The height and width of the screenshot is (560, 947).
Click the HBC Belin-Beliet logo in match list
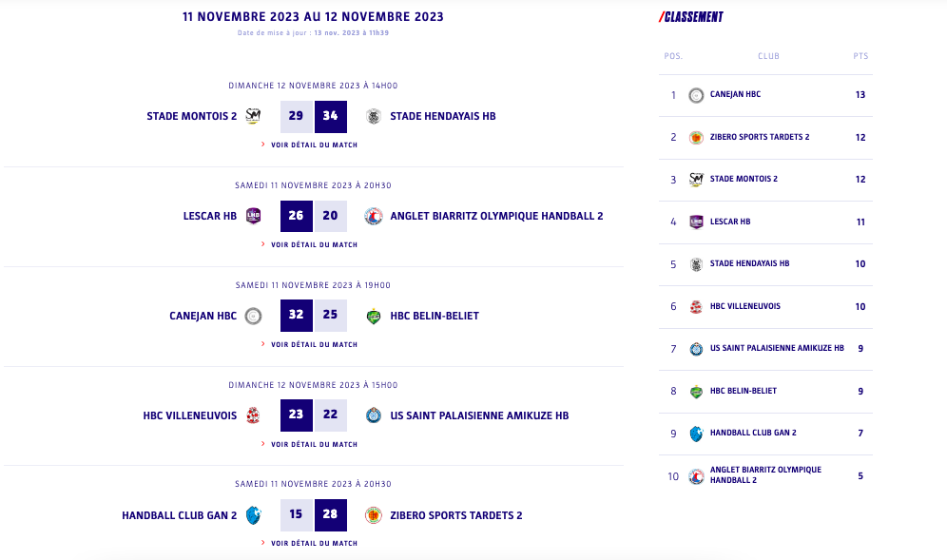(374, 316)
